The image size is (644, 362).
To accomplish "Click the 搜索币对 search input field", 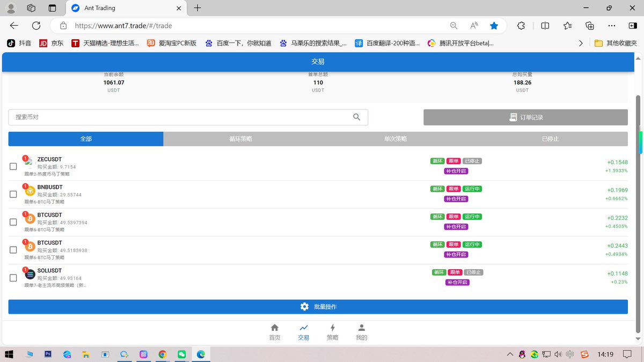I will (161, 117).
